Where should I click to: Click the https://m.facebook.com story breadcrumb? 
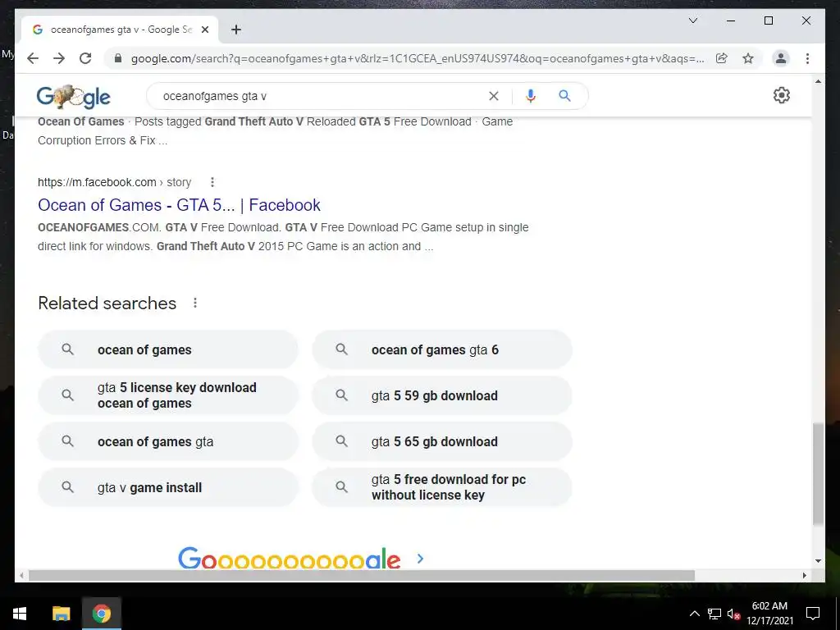(x=114, y=182)
